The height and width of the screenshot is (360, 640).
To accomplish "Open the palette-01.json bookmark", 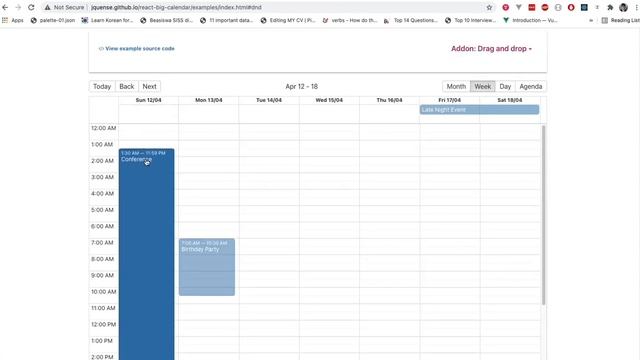I will tap(53, 20).
